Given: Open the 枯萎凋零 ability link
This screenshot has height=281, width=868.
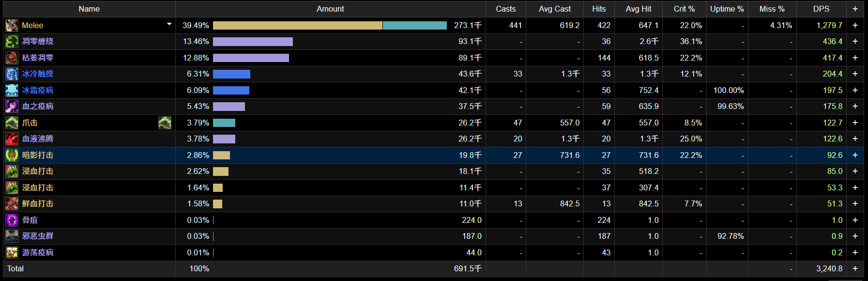Looking at the screenshot, I should coord(38,58).
